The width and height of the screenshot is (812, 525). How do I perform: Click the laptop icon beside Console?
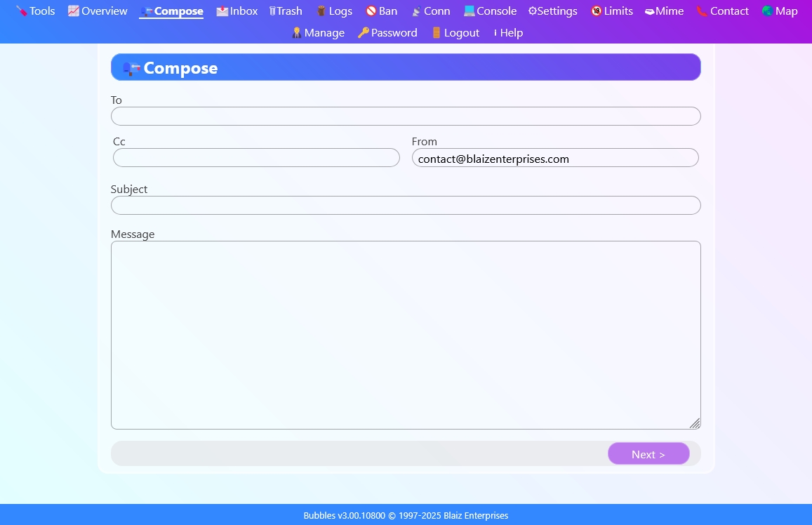pos(470,11)
